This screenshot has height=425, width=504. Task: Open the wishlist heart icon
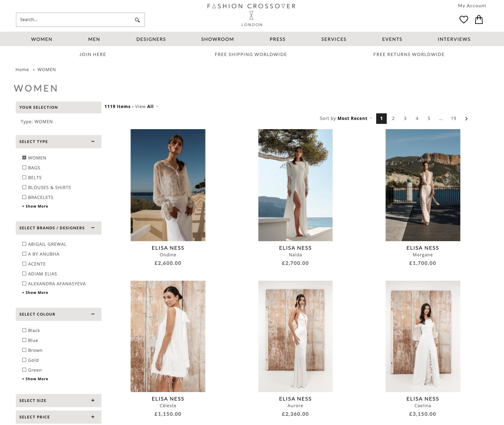pyautogui.click(x=464, y=20)
